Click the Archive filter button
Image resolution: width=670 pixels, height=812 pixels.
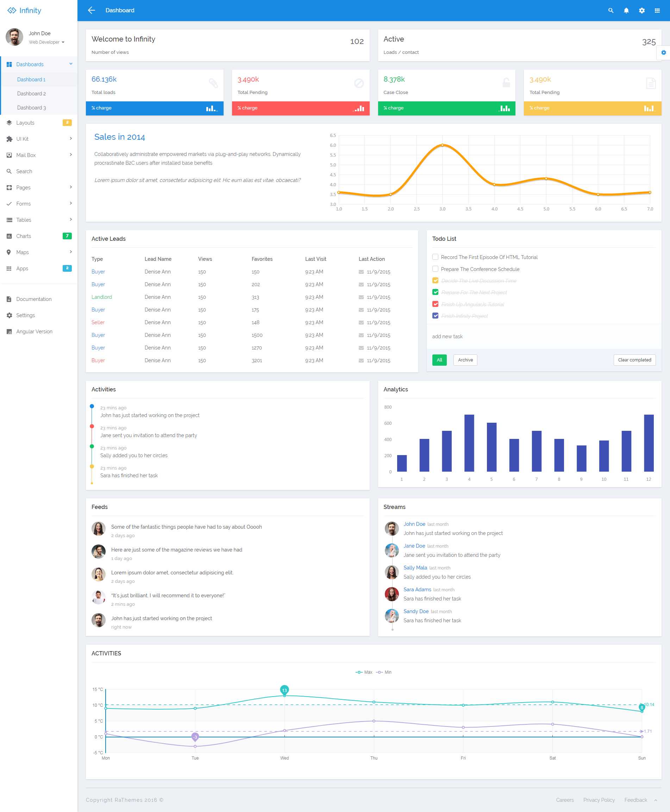click(465, 360)
